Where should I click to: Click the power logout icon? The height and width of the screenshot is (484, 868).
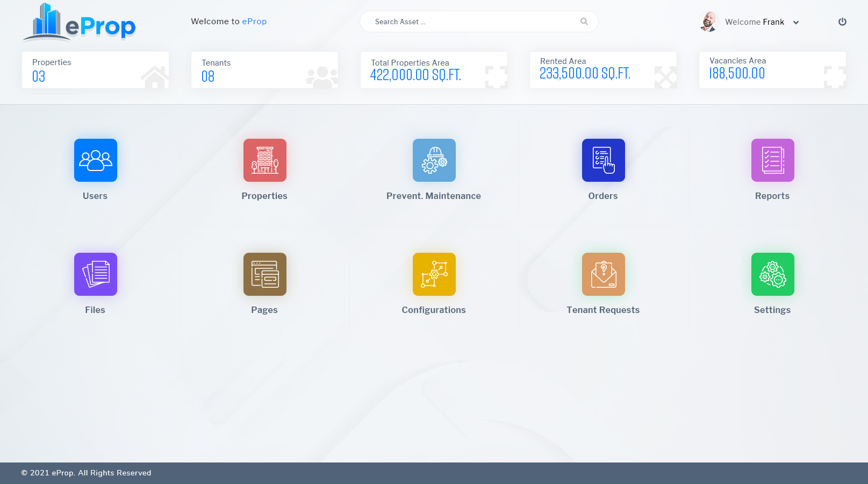click(842, 22)
